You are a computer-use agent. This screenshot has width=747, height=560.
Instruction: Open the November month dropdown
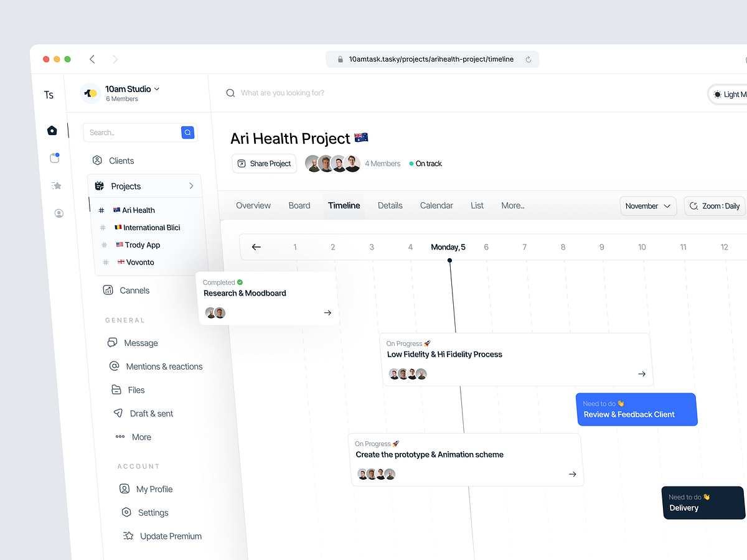[x=648, y=206]
